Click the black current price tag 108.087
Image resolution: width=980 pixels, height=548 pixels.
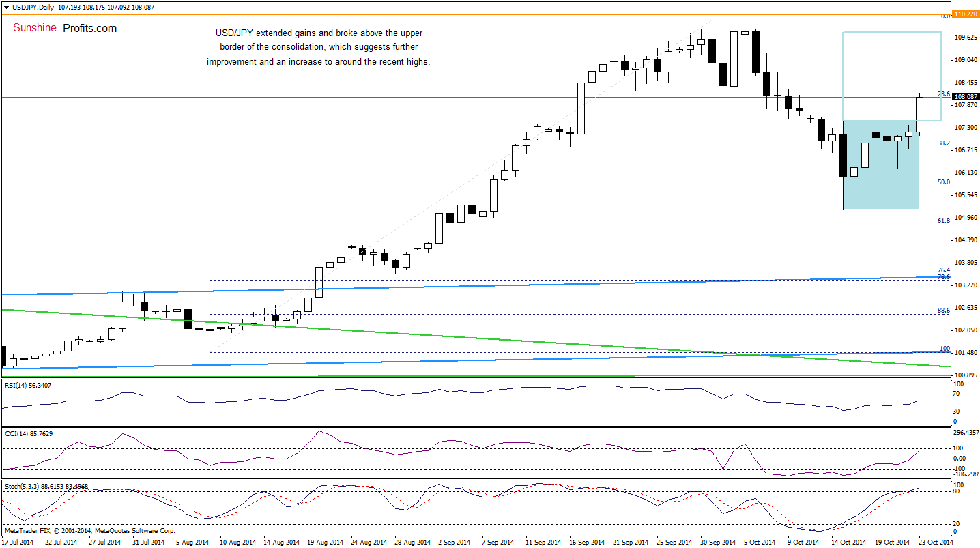pos(966,98)
